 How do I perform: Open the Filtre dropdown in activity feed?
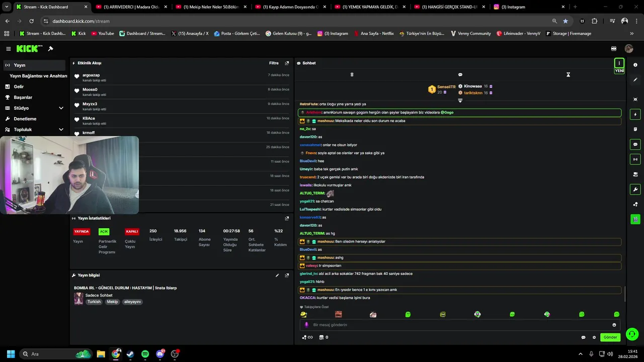(274, 63)
